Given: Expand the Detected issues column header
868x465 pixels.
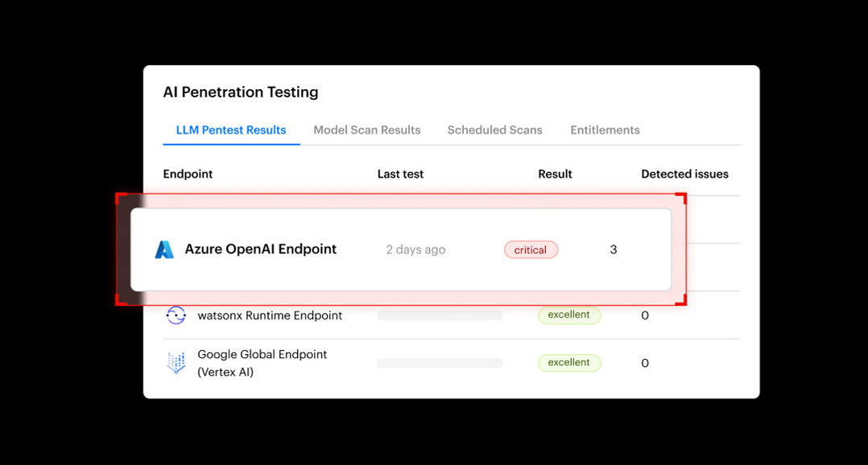Looking at the screenshot, I should click(684, 174).
